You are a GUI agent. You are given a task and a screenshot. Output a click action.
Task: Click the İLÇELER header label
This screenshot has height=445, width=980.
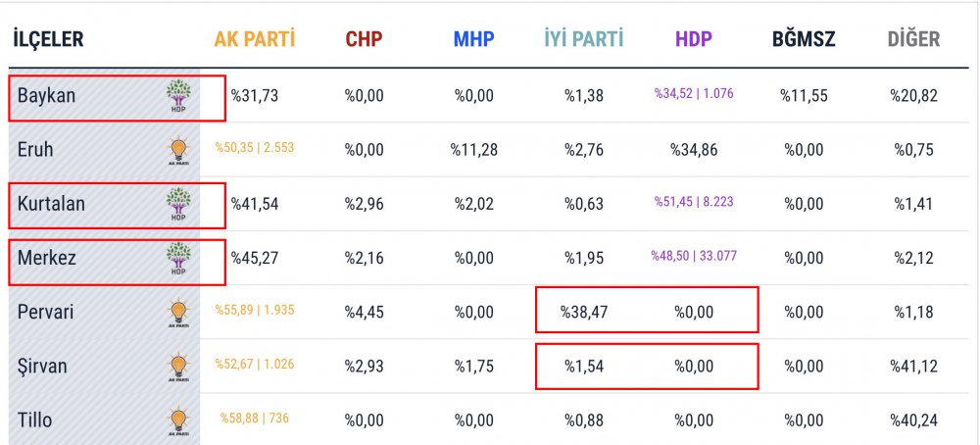tap(48, 40)
